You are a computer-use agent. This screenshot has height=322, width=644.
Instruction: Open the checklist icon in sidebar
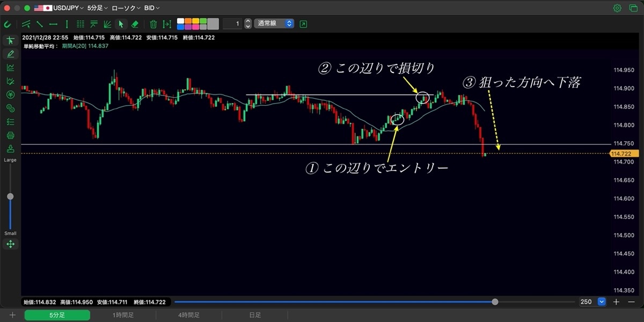coord(10,122)
